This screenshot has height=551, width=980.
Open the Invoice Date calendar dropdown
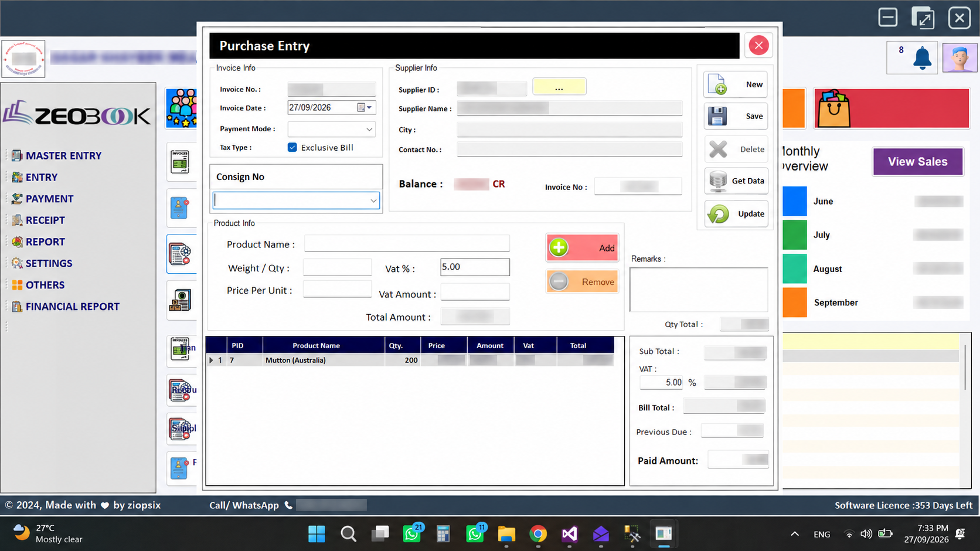365,108
